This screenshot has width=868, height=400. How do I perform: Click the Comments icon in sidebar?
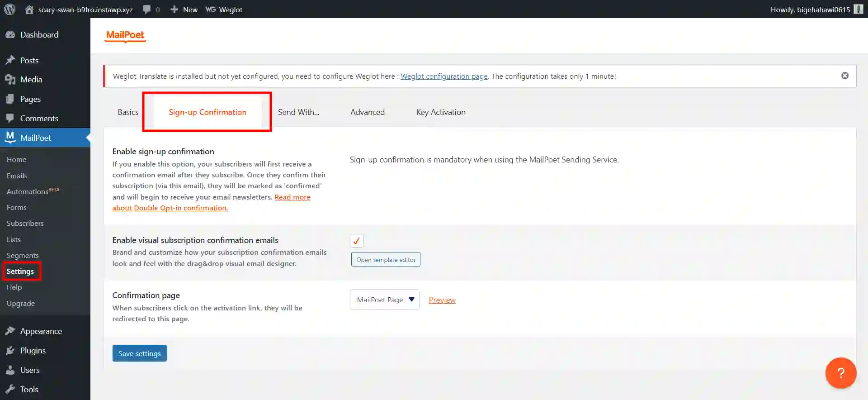click(x=10, y=119)
